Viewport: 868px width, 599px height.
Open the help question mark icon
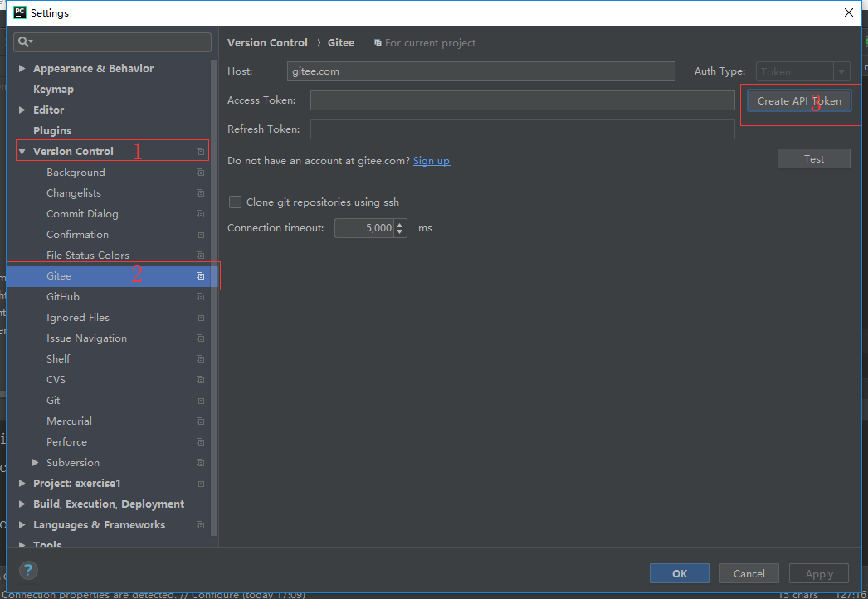(x=28, y=570)
